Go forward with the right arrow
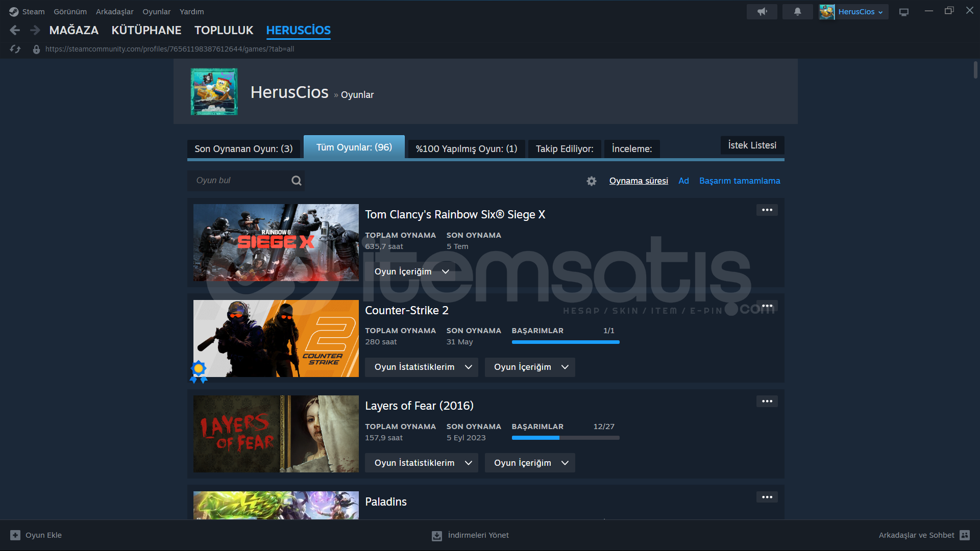This screenshot has height=551, width=980. tap(35, 31)
